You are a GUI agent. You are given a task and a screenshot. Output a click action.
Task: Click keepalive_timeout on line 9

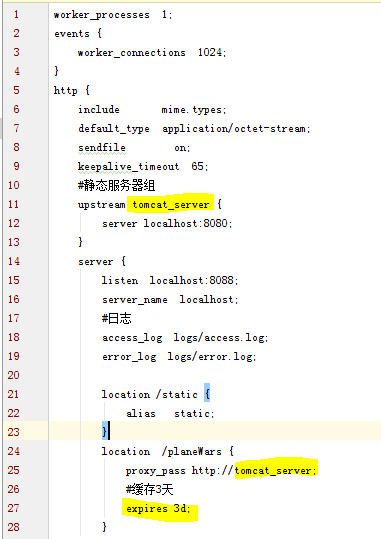(x=129, y=167)
